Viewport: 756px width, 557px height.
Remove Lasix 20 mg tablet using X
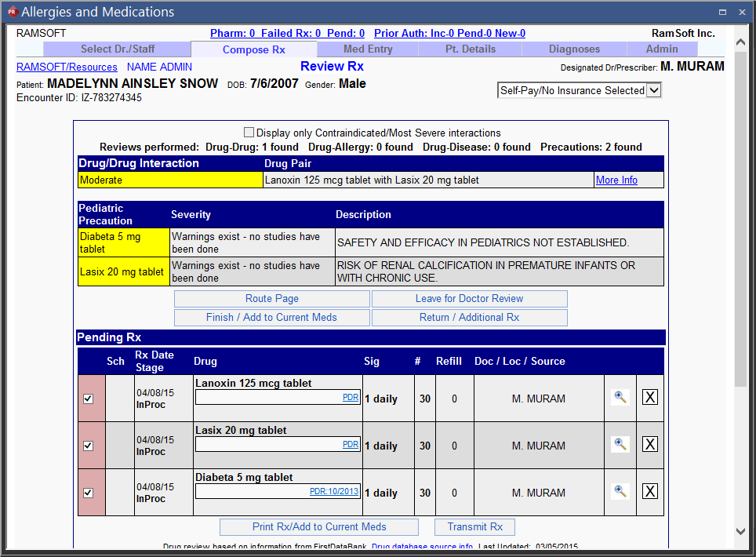point(649,445)
